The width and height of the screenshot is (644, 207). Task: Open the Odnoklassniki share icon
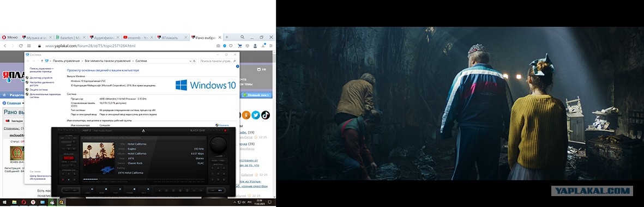tap(246, 115)
